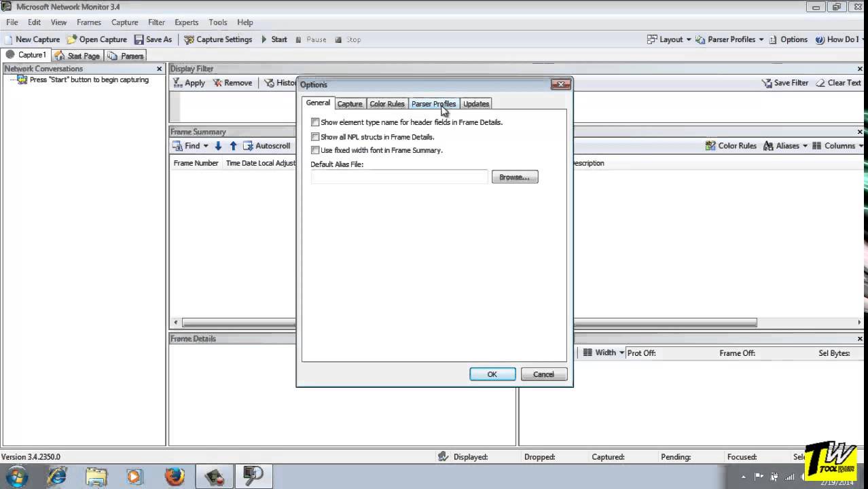Remove the display filter

point(232,83)
